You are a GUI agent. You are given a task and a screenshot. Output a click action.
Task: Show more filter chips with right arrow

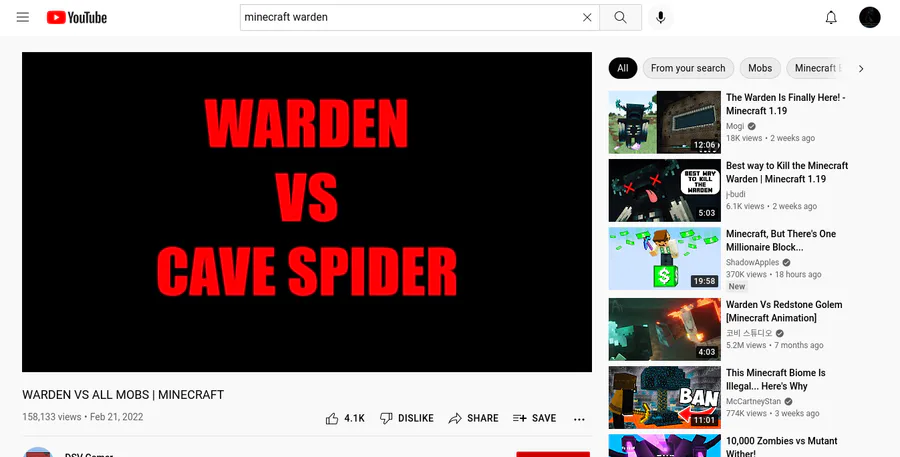point(861,68)
